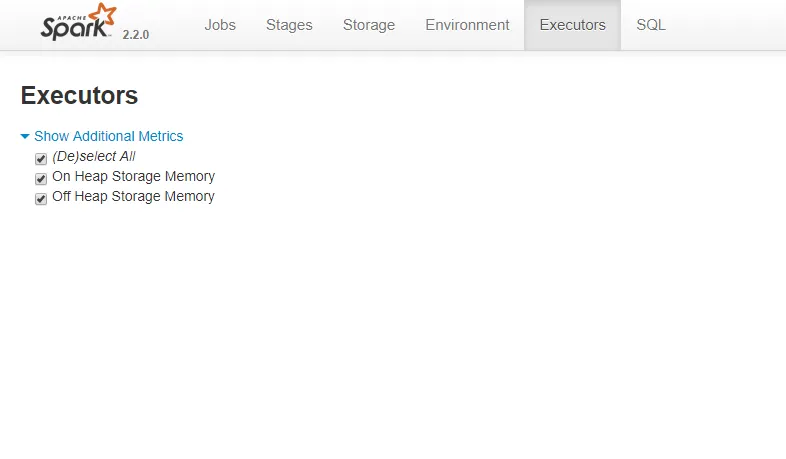Click empty navbar area right of SQL
This screenshot has width=786, height=459.
coord(730,25)
